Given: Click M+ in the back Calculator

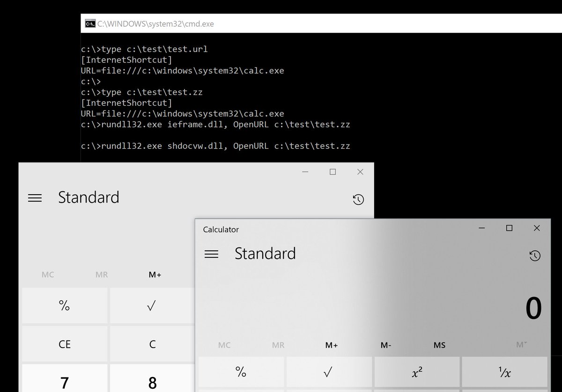Looking at the screenshot, I should click(155, 275).
